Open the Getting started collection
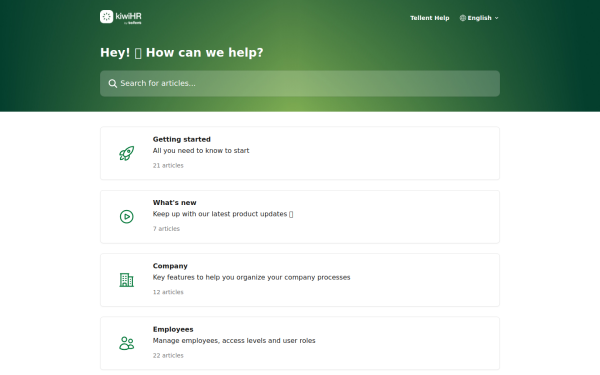This screenshot has width=600, height=375. (x=300, y=153)
